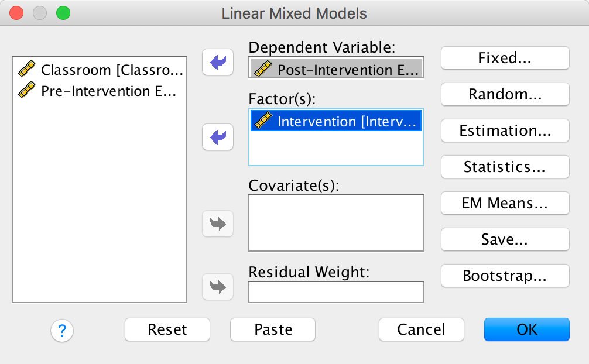Open the Fixed... effects dialog

[505, 58]
